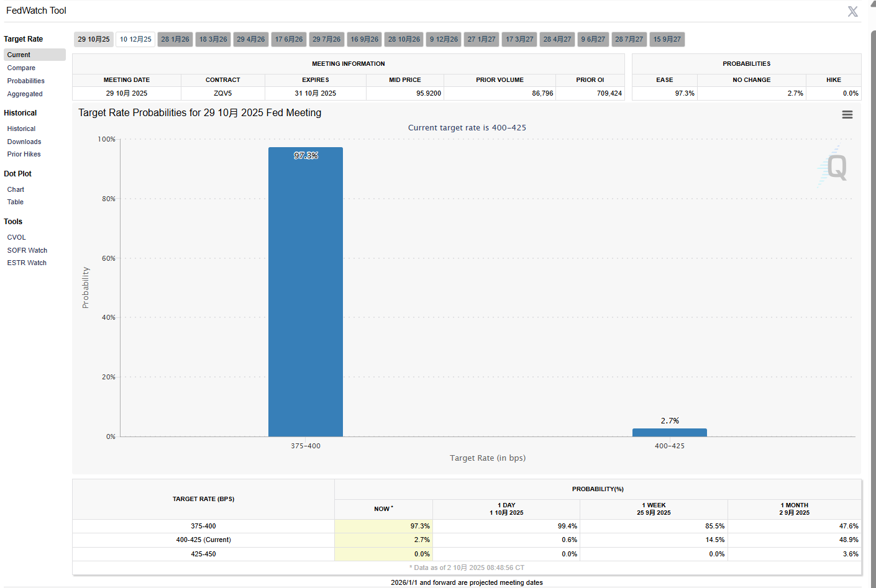
Task: Open the ESTR Watch tool
Action: pos(27,263)
